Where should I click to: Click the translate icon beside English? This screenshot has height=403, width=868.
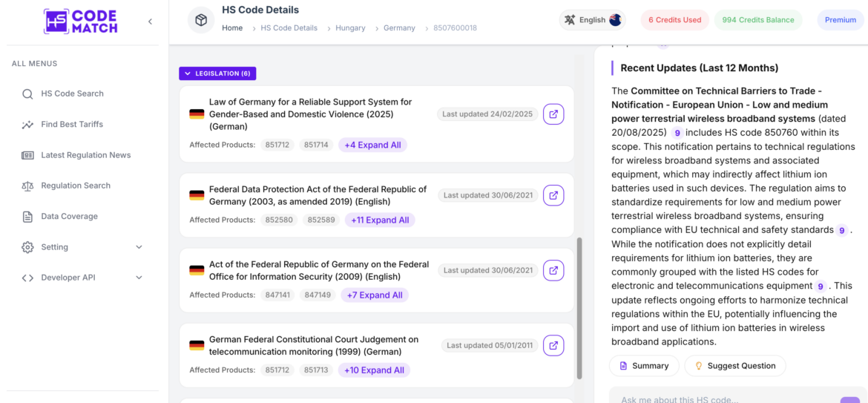coord(570,20)
